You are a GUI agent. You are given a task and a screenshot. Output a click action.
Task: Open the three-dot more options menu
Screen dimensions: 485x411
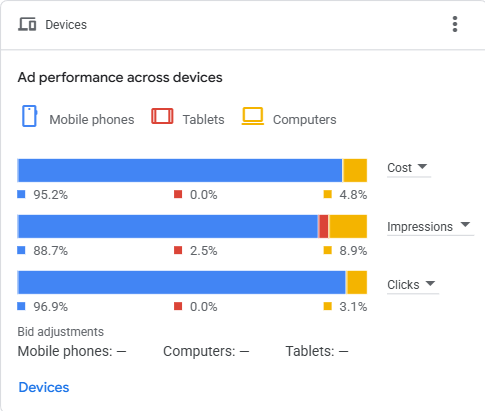click(455, 24)
